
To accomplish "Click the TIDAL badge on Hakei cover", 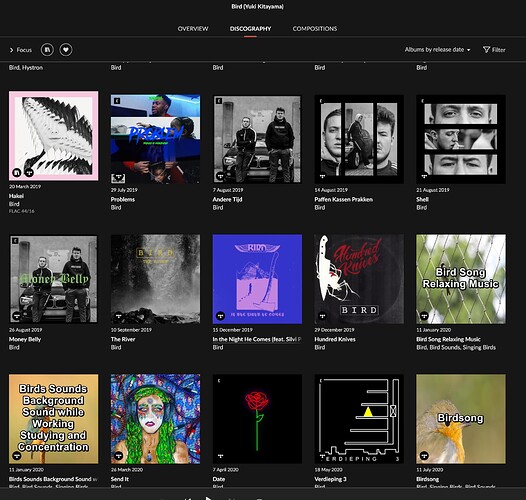I will coord(30,173).
